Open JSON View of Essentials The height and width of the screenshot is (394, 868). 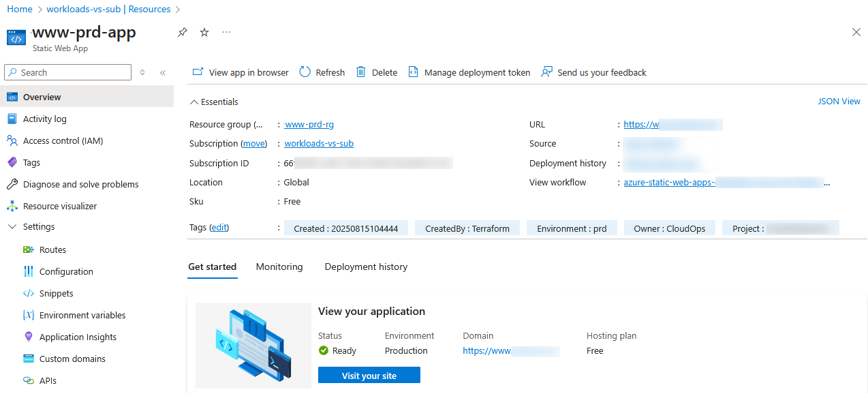click(839, 101)
